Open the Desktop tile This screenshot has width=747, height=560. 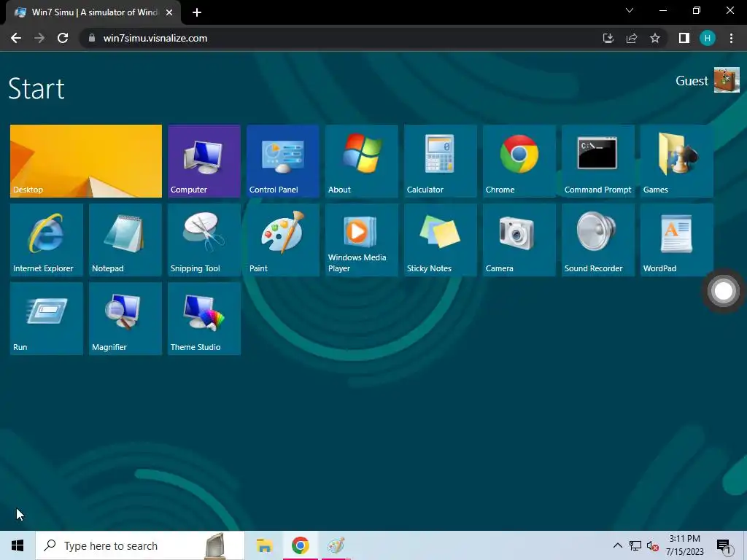[86, 161]
